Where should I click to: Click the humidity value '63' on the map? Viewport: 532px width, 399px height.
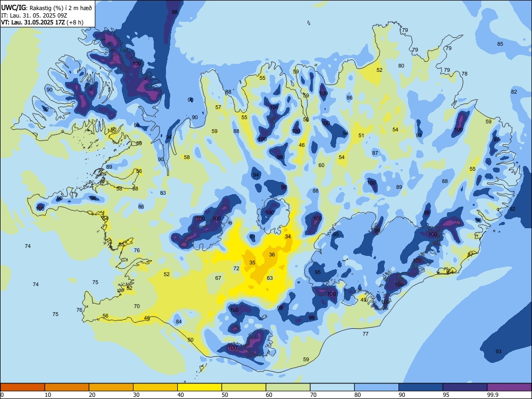270,278
